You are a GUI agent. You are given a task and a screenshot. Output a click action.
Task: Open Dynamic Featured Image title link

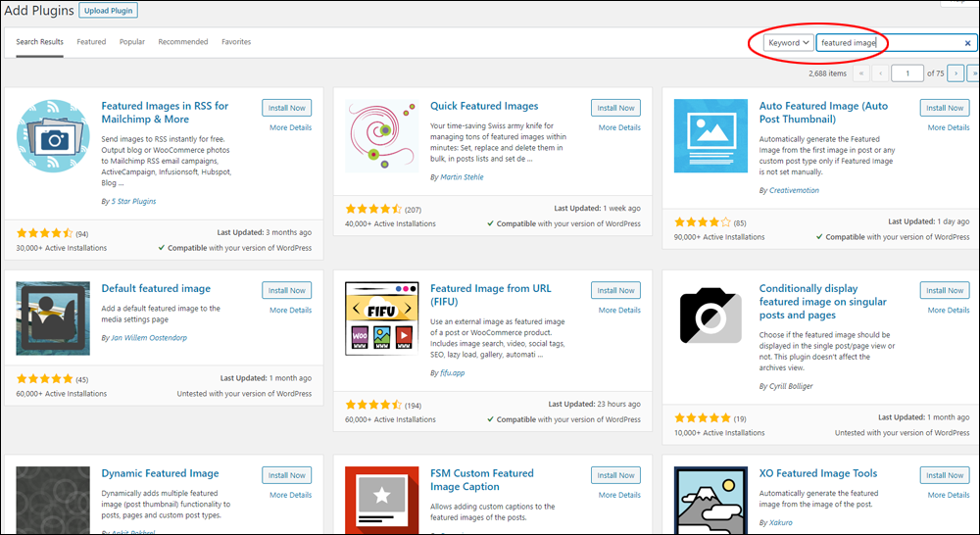(160, 473)
